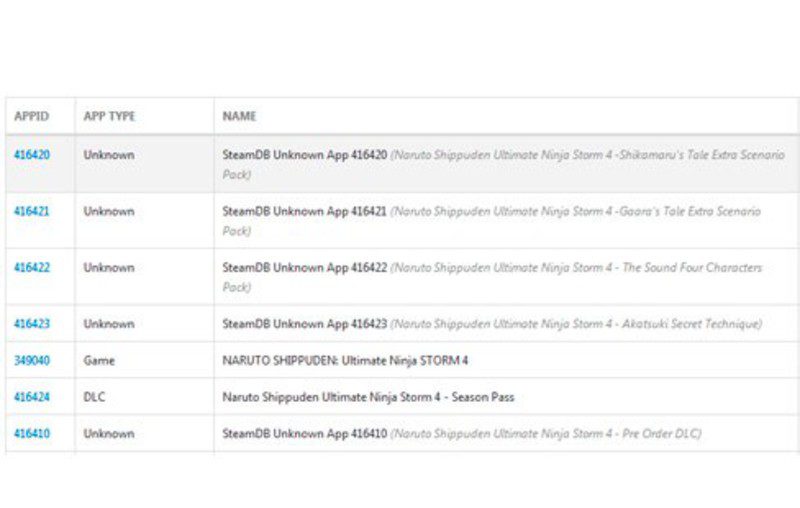The width and height of the screenshot is (800, 508).
Task: Open the 416422 app ID link
Action: 31,268
